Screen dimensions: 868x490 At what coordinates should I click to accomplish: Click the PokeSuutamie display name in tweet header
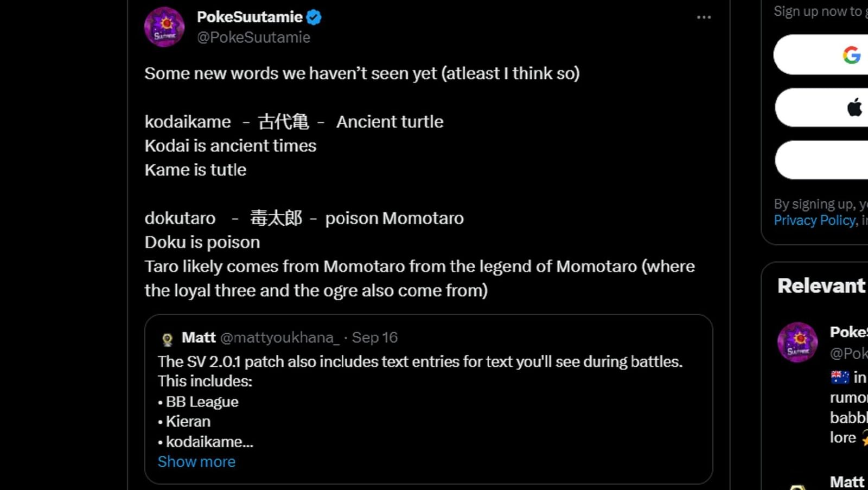coord(250,17)
